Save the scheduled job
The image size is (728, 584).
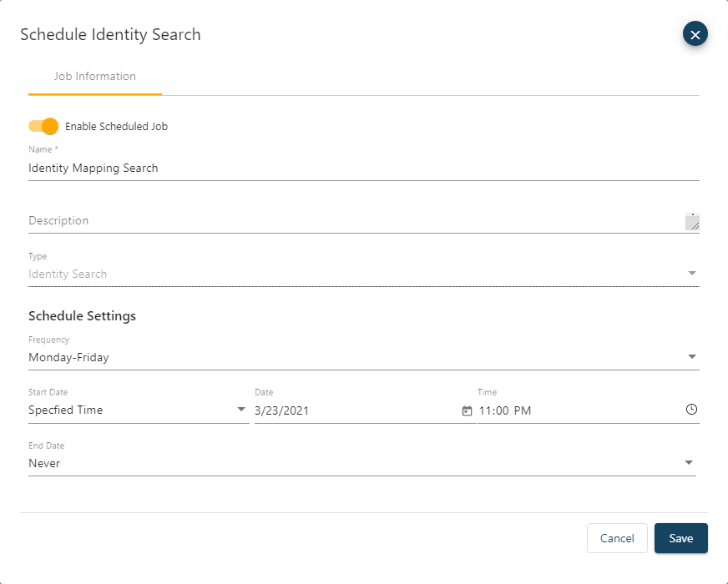(680, 538)
